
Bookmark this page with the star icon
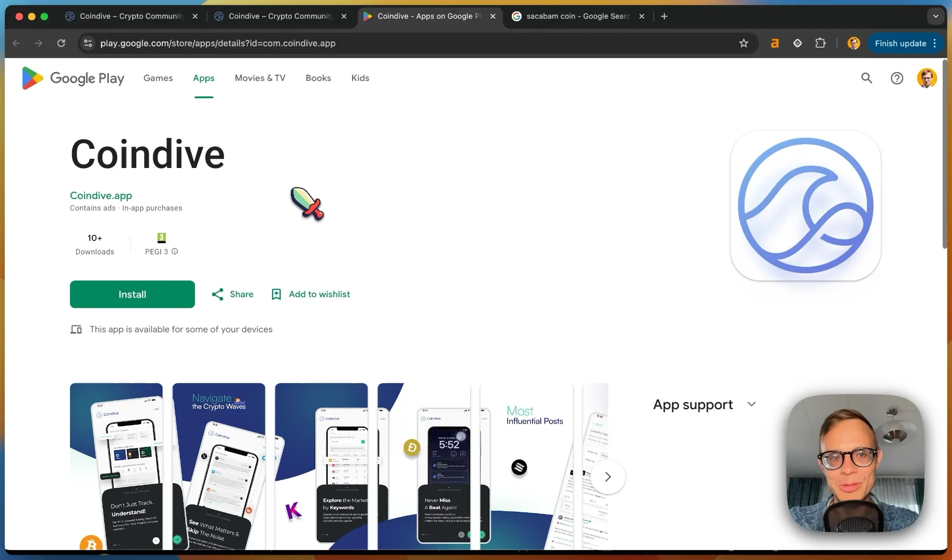744,44
